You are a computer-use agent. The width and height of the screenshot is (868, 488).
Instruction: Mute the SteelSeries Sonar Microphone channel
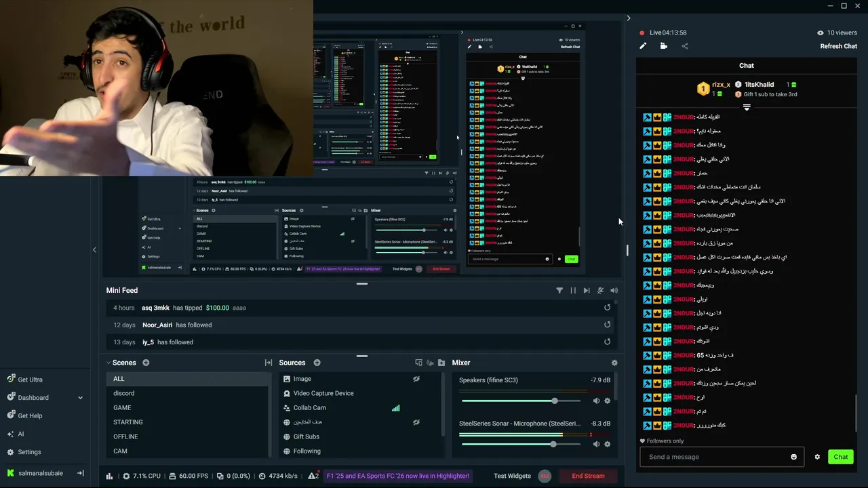click(x=596, y=444)
